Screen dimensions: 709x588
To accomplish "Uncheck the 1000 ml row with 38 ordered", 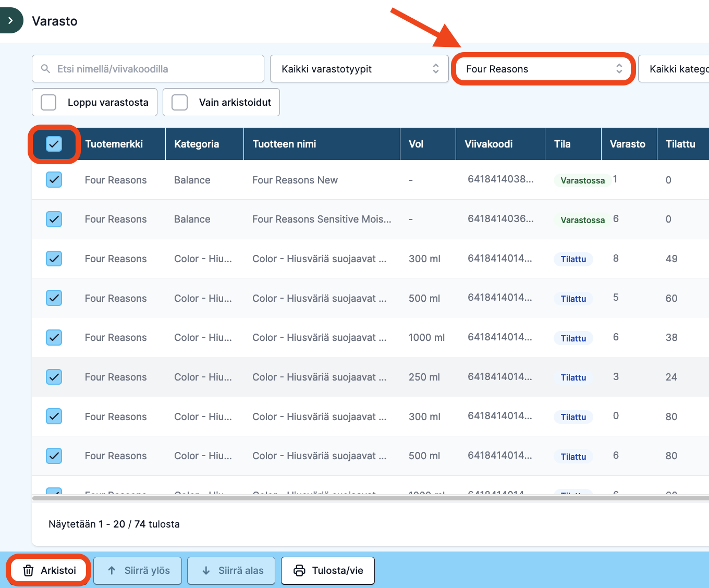I will pos(54,337).
